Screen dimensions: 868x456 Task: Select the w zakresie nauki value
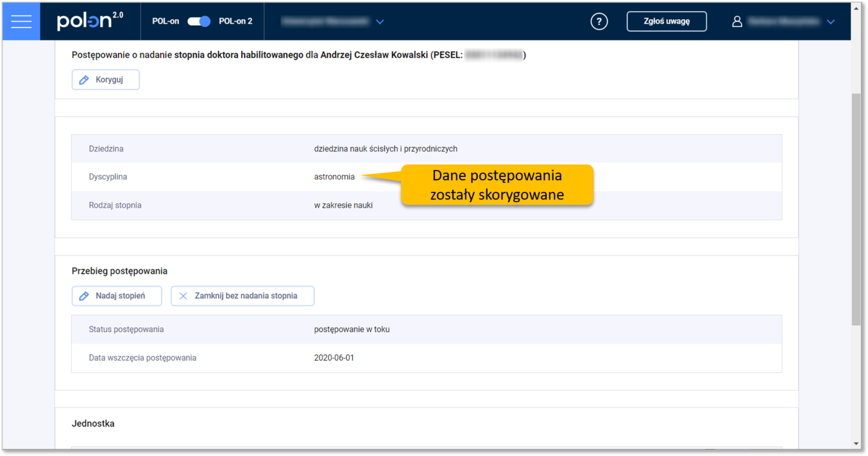(344, 205)
